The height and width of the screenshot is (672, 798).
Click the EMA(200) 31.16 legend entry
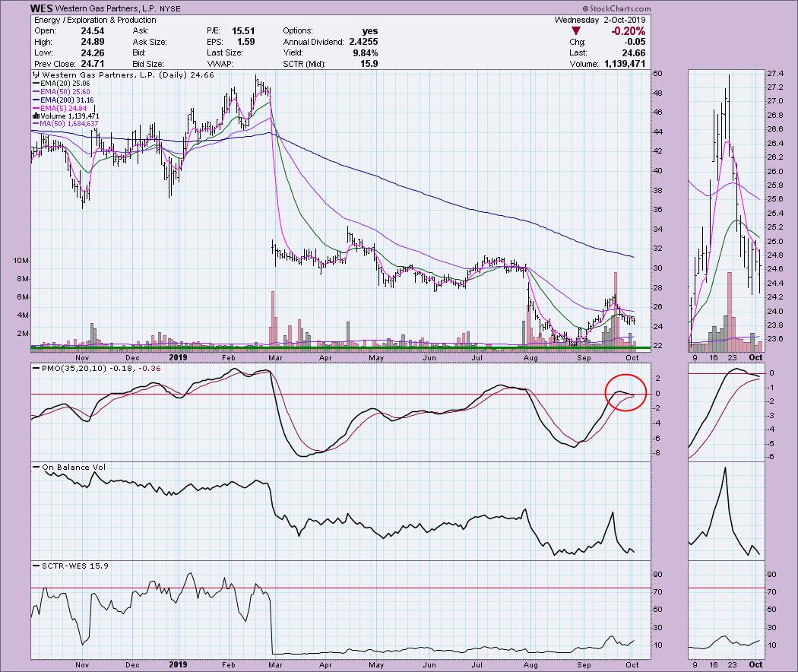point(63,100)
